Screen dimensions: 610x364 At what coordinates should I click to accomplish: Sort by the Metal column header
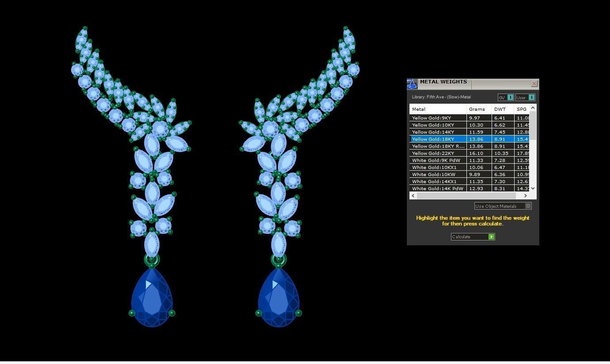coord(438,109)
